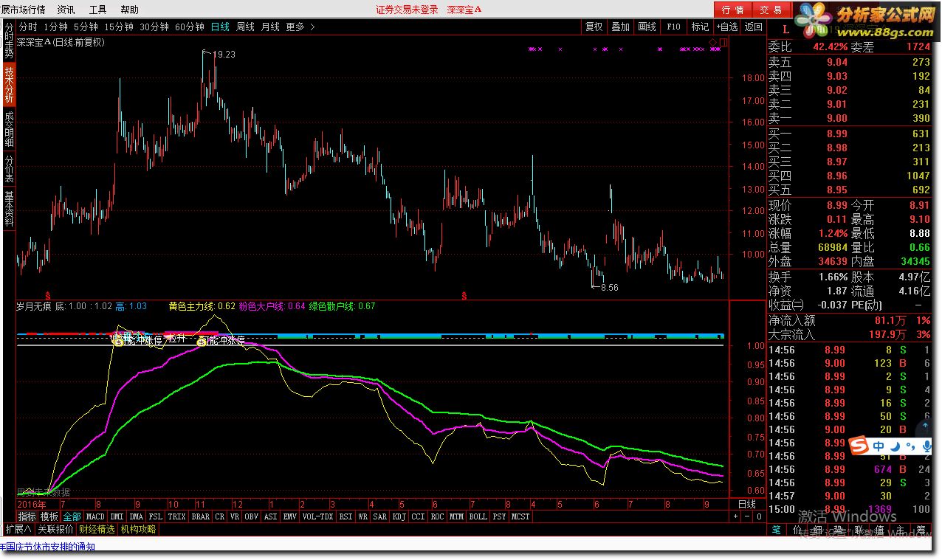Select the 指标 tab at the bottom
The width and height of the screenshot is (942, 560).
pos(27,516)
